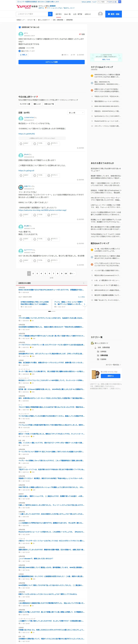
Task: Click なるほど reaction on 1150674704's answer
Action: tap(25, 144)
